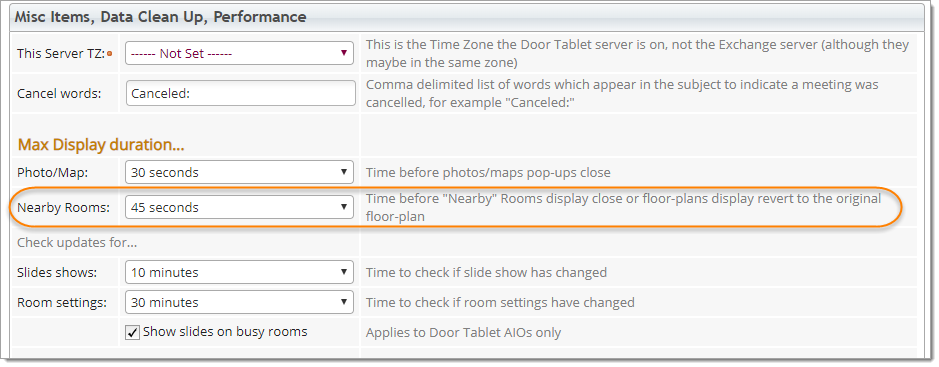Click the Cancel words input field
939x367 pixels.
241,93
